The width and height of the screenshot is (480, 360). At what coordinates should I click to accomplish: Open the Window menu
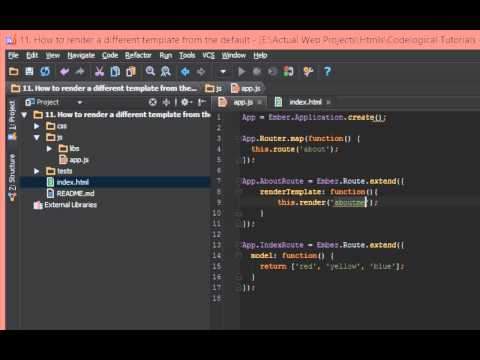point(234,55)
